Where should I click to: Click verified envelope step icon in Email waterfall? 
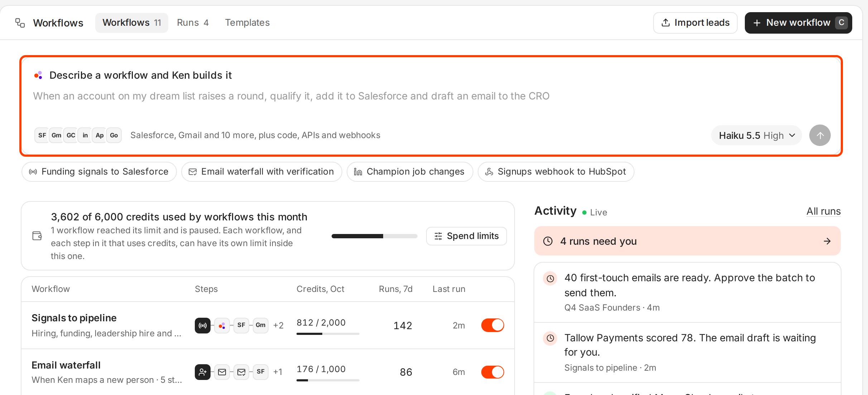click(x=241, y=372)
